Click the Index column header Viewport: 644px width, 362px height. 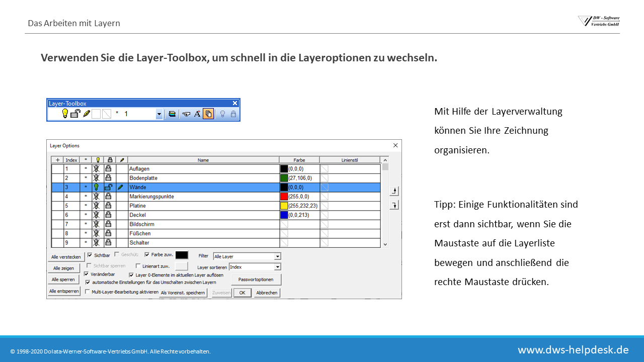click(71, 160)
